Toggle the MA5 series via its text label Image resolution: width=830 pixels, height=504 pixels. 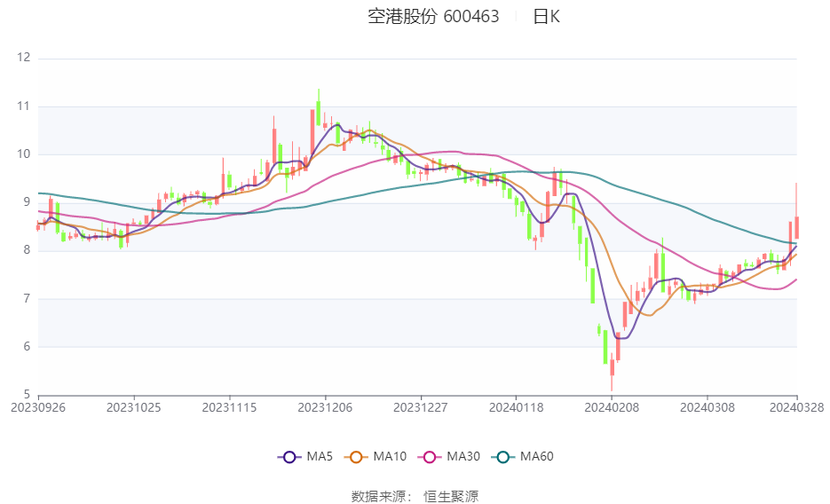pos(320,457)
